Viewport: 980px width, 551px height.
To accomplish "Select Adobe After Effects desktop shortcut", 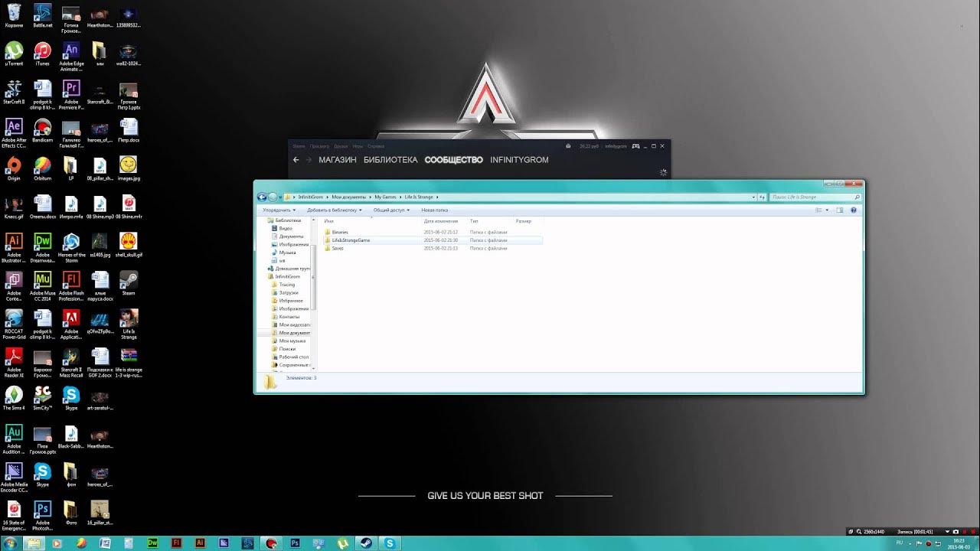I will pos(14,133).
